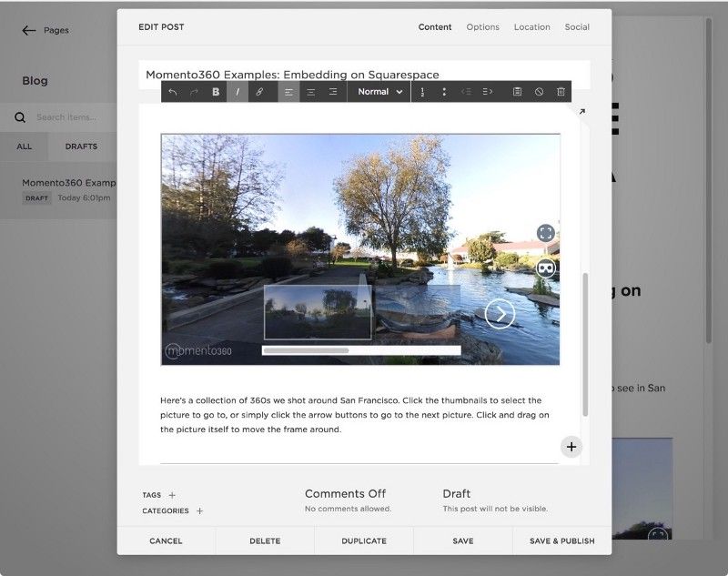The width and height of the screenshot is (728, 576).
Task: Click paste as plain text icon
Action: click(x=517, y=92)
